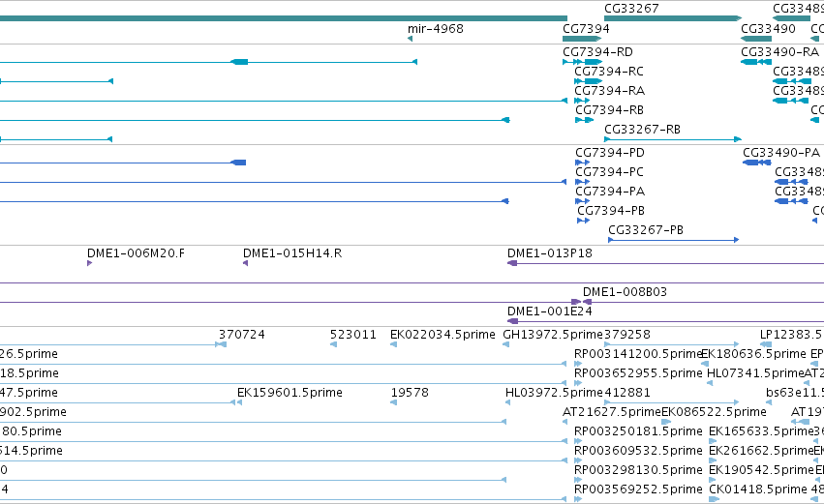Image resolution: width=824 pixels, height=504 pixels.
Task: Select the mir-4968 gene feature label
Action: [435, 29]
